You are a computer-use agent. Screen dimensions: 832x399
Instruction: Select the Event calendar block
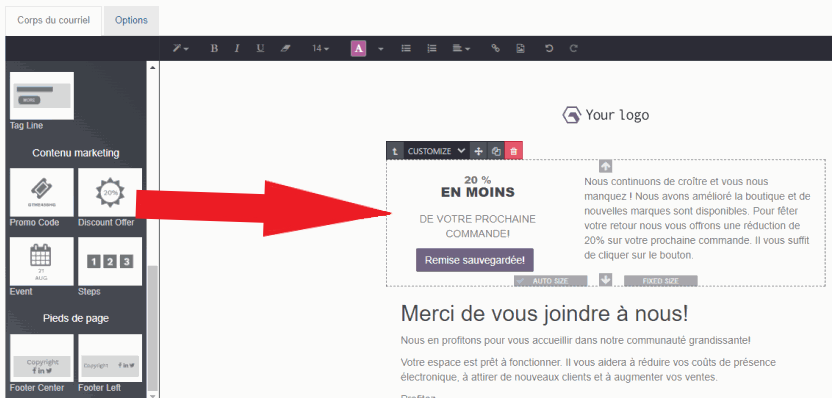[42, 261]
